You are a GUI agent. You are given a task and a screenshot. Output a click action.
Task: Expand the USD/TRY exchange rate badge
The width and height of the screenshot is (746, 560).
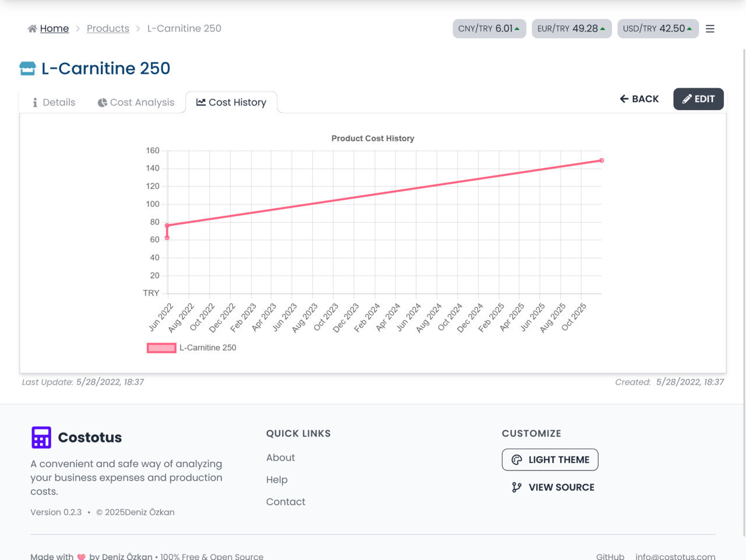[657, 29]
